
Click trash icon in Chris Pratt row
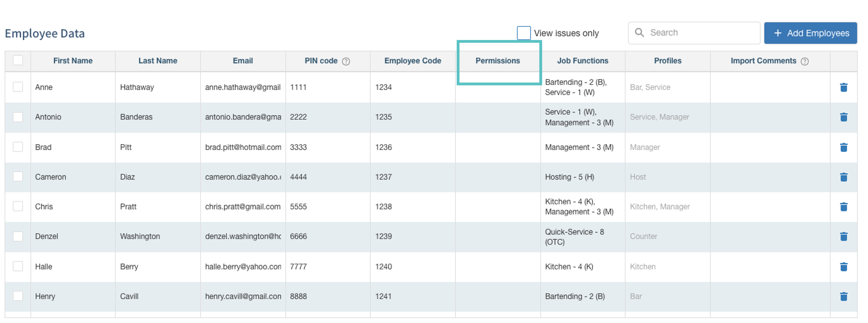(x=843, y=207)
